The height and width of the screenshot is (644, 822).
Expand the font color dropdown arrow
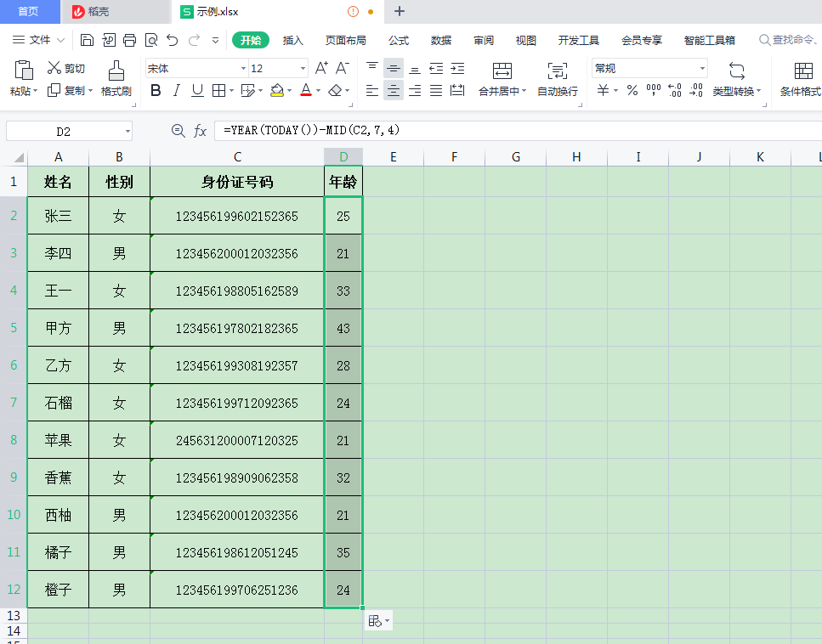(318, 91)
